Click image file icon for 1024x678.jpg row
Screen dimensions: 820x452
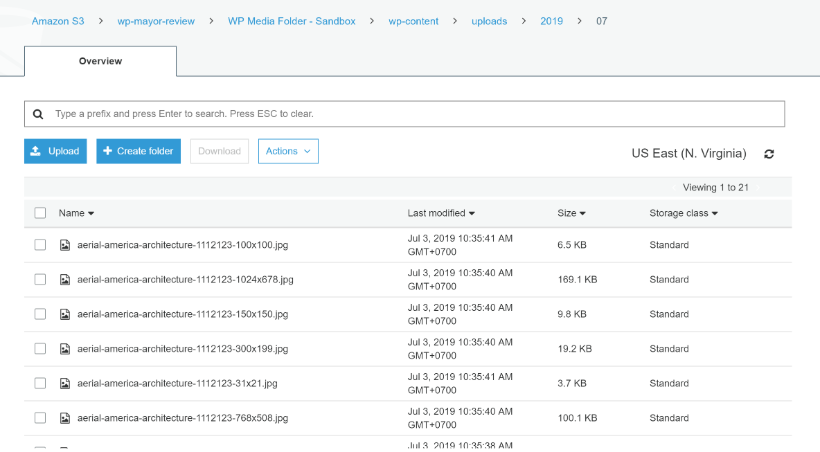[x=65, y=279]
